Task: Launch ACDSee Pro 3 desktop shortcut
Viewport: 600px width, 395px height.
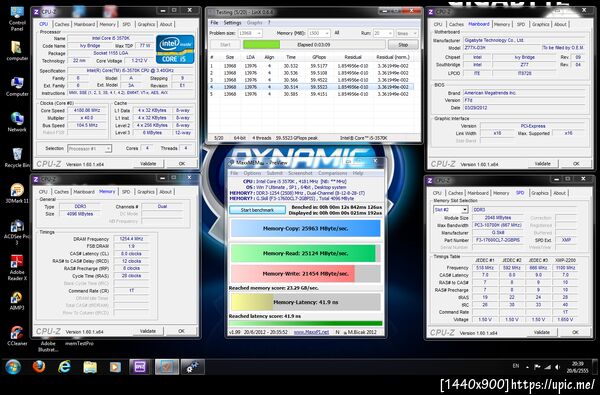Action: [x=17, y=232]
